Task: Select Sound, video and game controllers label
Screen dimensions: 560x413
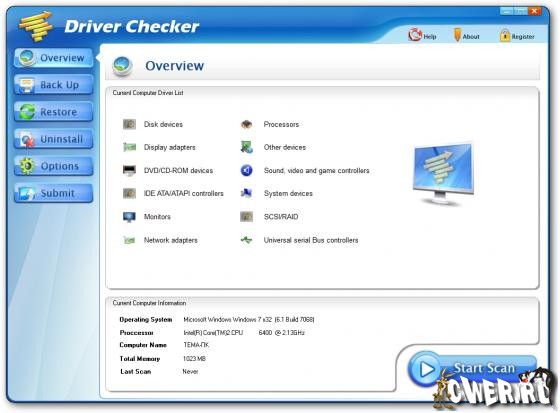Action: point(316,170)
